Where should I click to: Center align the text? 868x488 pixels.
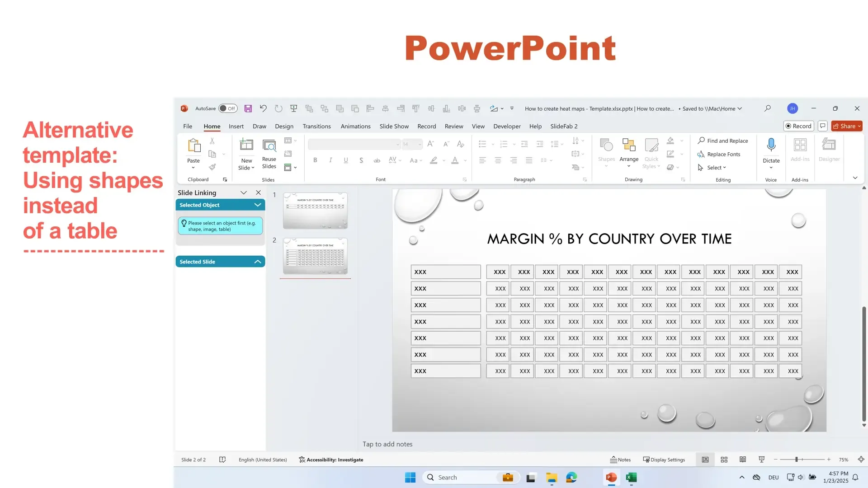tap(498, 160)
